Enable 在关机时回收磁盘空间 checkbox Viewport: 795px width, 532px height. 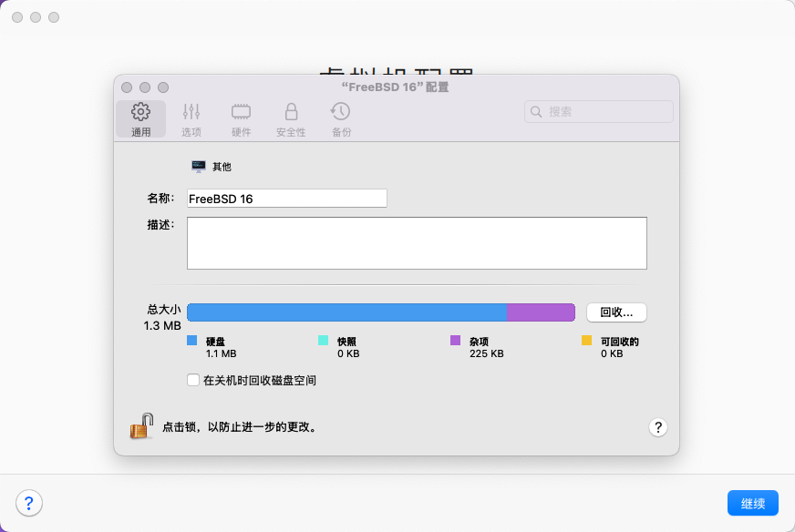(193, 380)
